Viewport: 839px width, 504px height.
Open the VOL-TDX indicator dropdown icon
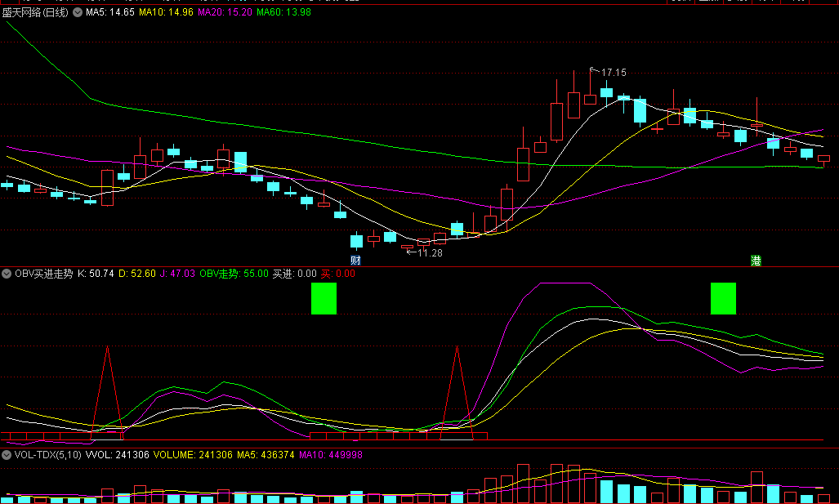pos(7,455)
